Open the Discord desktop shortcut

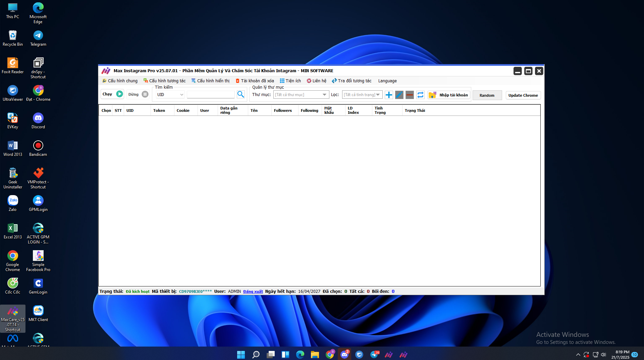pos(38,121)
